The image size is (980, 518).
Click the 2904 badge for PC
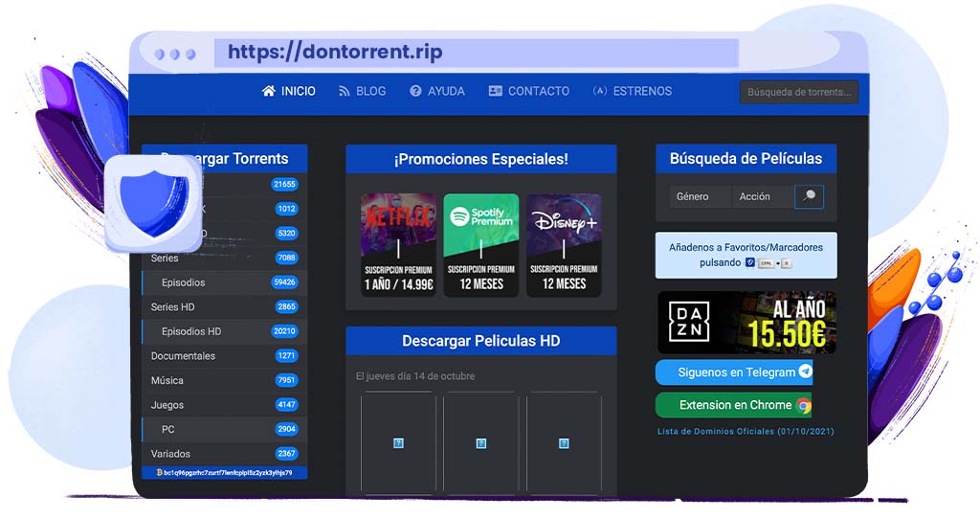pos(286,429)
